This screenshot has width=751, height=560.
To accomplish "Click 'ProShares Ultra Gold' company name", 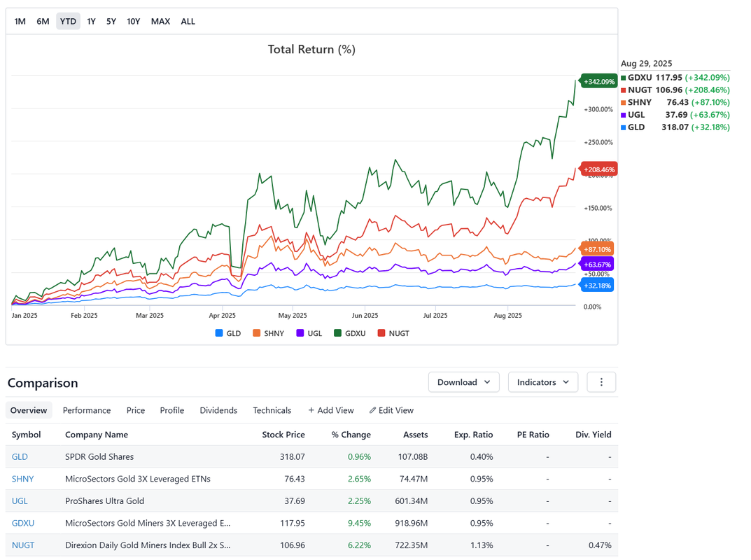I will tap(104, 500).
